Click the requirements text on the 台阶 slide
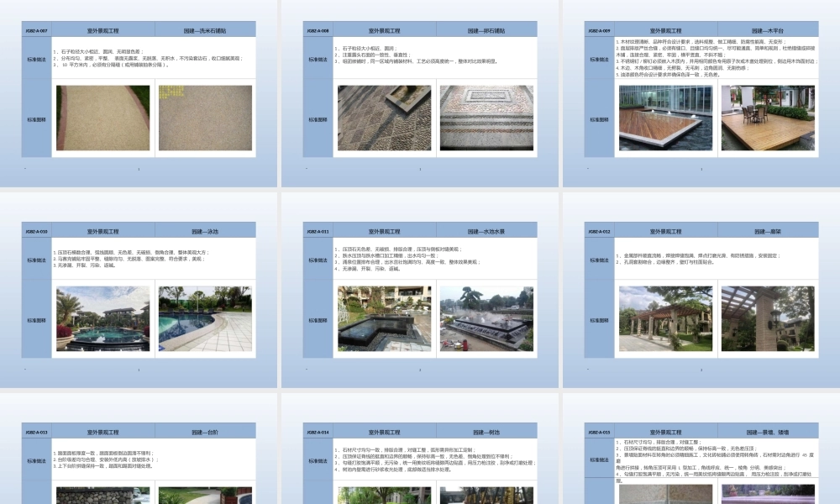 106,459
